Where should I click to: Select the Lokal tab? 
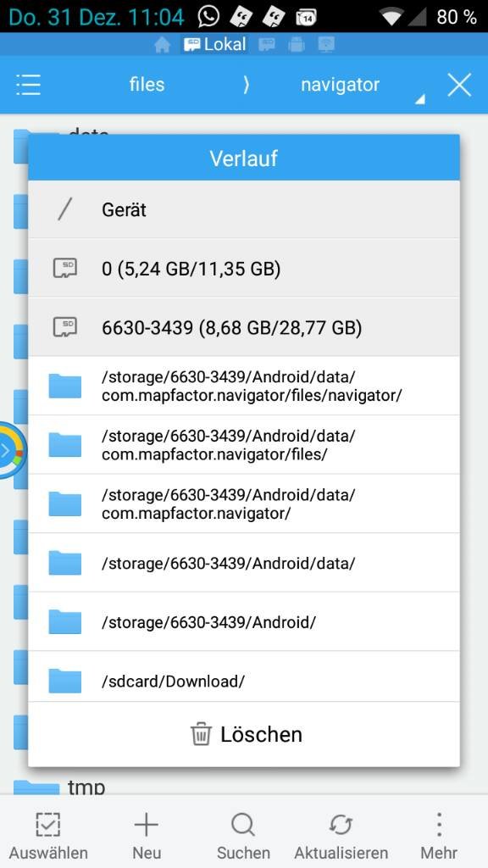coord(216,44)
